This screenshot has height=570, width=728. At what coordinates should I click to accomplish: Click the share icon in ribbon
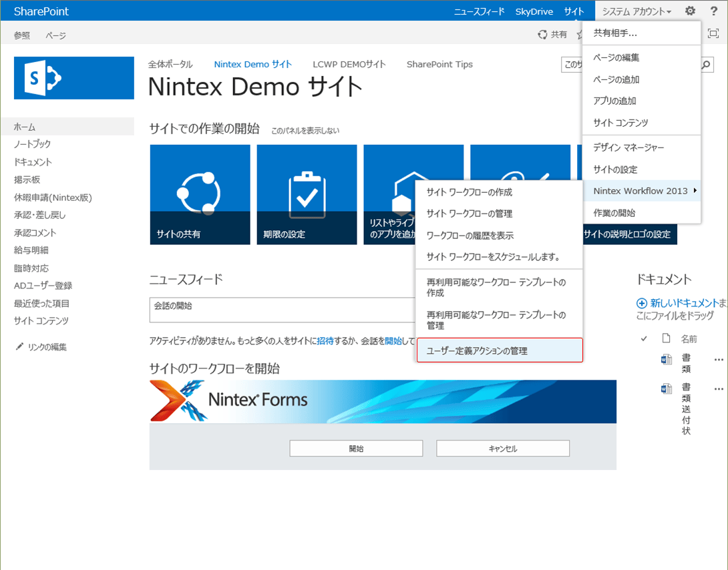click(x=542, y=34)
